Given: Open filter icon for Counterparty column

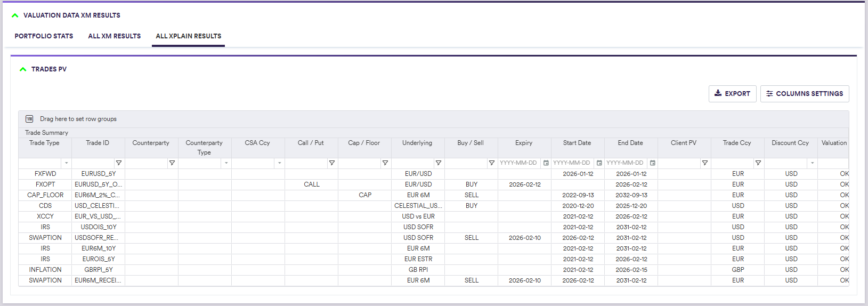Looking at the screenshot, I should point(172,163).
